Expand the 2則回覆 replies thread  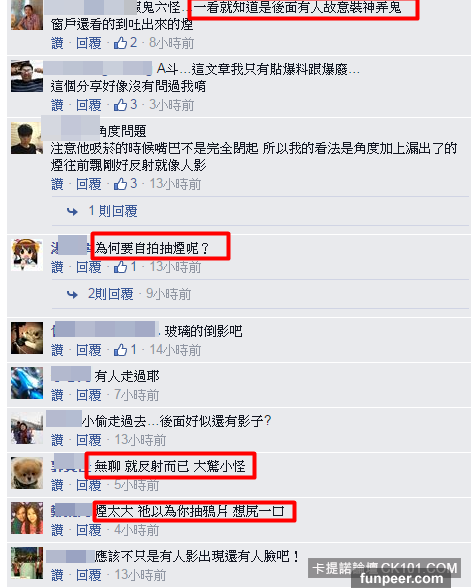[111, 294]
